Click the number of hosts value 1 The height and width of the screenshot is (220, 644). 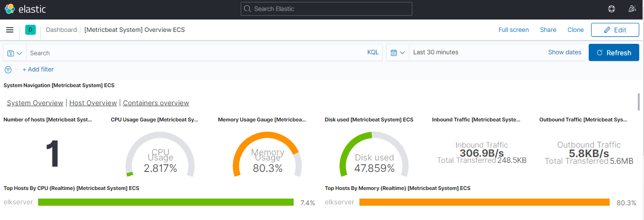[52, 154]
